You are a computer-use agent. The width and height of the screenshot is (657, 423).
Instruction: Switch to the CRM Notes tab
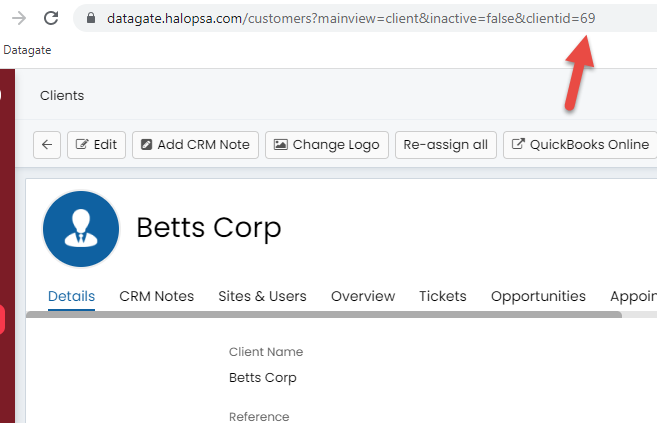(156, 296)
